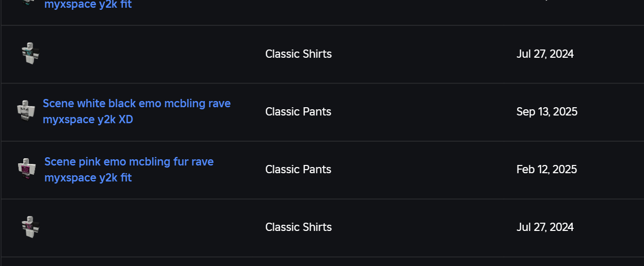Click 'Classic Pants' beside the white black item
644x266 pixels.
coord(298,112)
